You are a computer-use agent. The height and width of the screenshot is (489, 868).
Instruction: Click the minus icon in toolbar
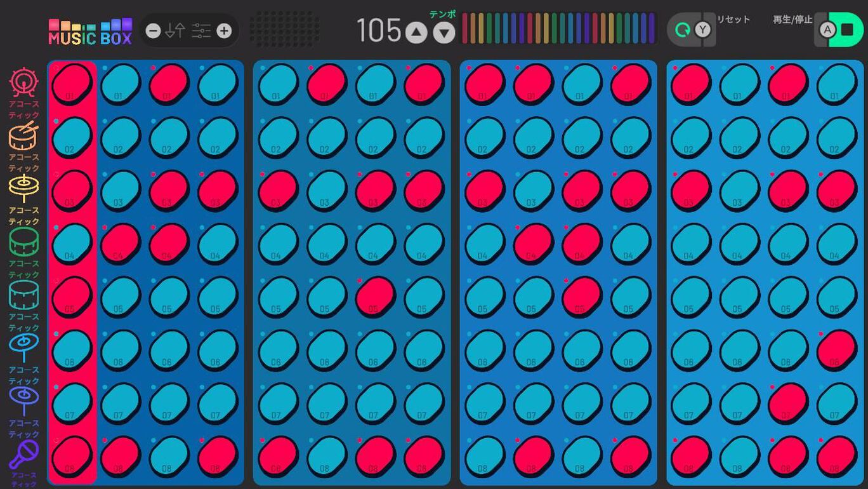153,30
